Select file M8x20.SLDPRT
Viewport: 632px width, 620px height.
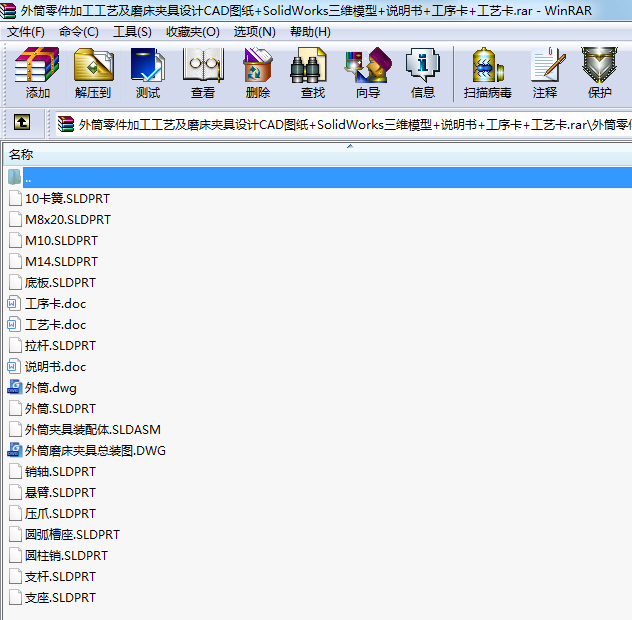[x=68, y=219]
